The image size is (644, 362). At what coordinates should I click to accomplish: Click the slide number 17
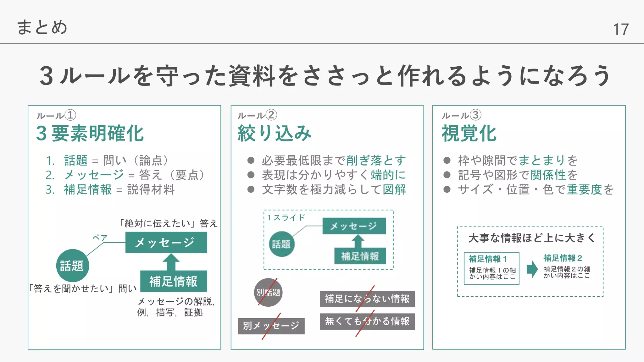[x=620, y=29]
